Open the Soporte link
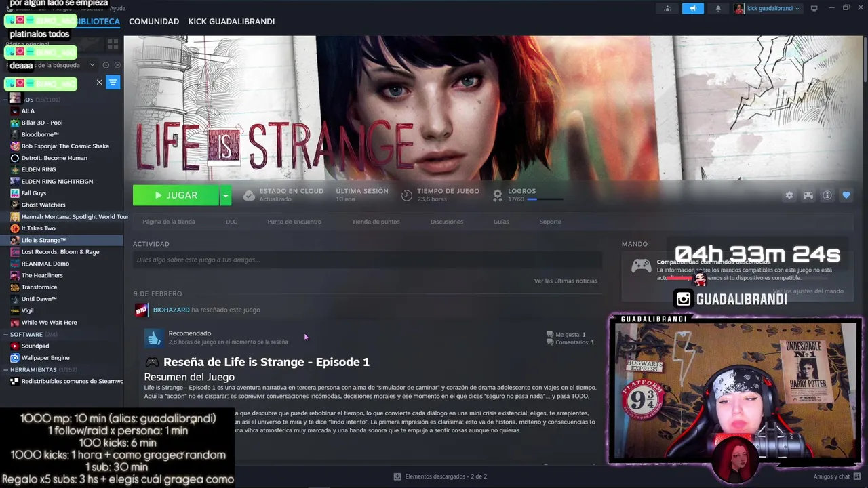 [550, 222]
